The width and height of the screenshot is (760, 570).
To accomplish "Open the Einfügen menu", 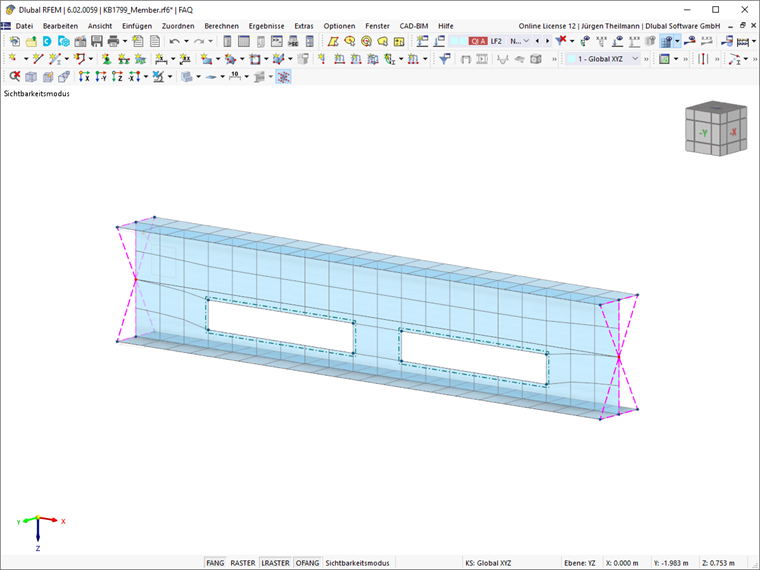I will [137, 26].
